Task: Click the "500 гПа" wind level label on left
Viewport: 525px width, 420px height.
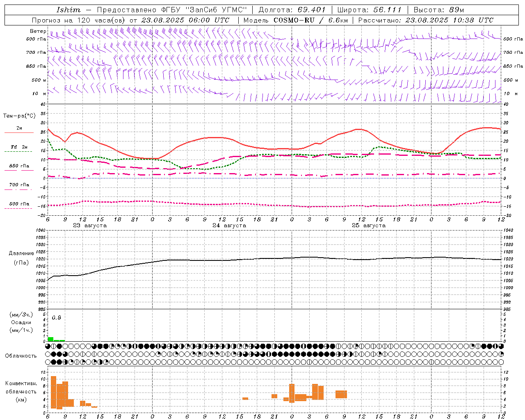Action: coord(36,39)
